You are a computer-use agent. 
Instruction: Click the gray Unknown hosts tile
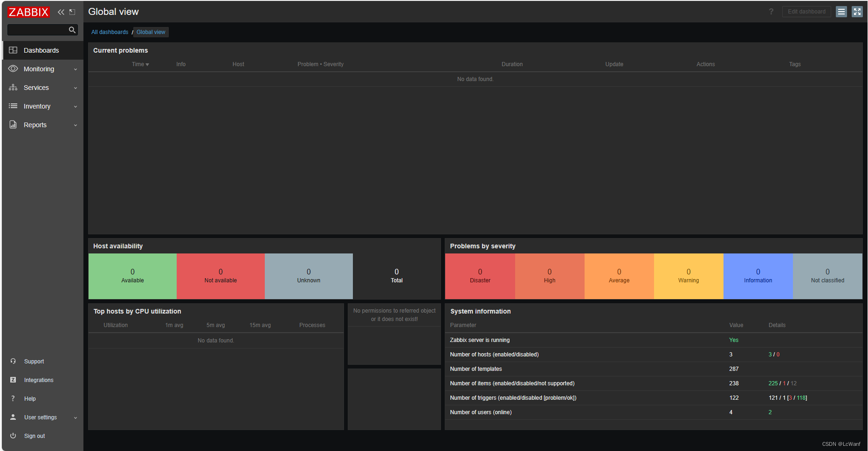[309, 276]
